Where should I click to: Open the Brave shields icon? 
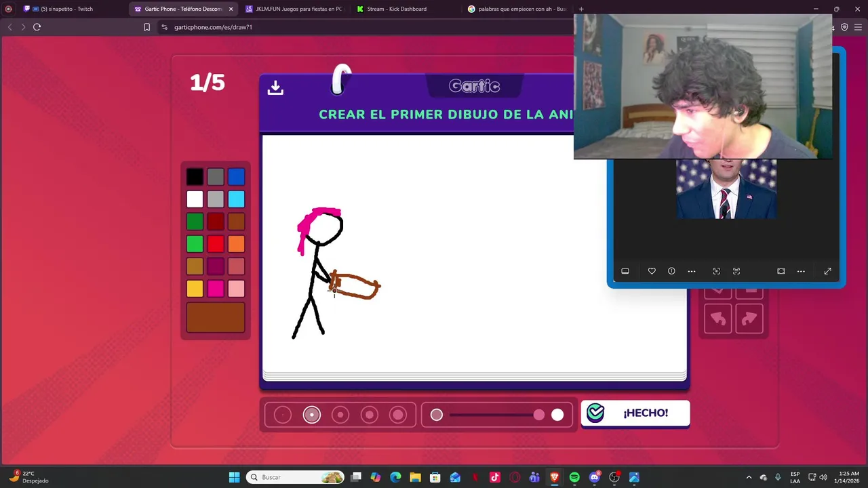click(x=844, y=27)
